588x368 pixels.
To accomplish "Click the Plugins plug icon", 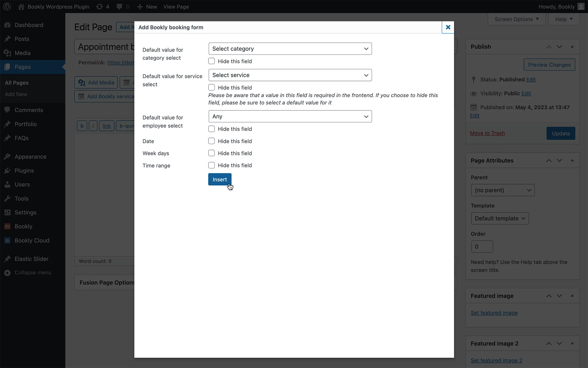I will point(8,170).
